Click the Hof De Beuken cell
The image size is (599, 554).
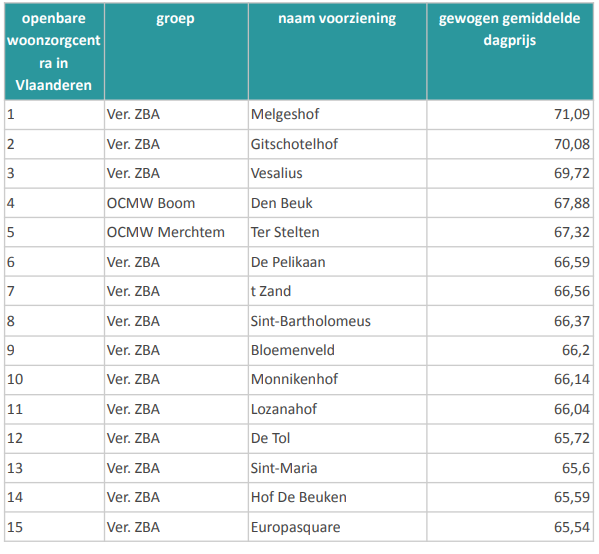[x=337, y=497]
